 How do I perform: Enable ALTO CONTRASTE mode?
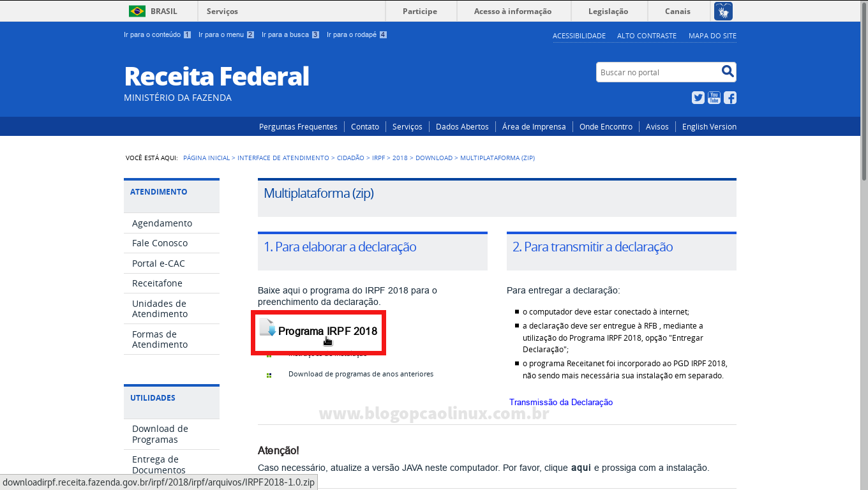coord(647,36)
